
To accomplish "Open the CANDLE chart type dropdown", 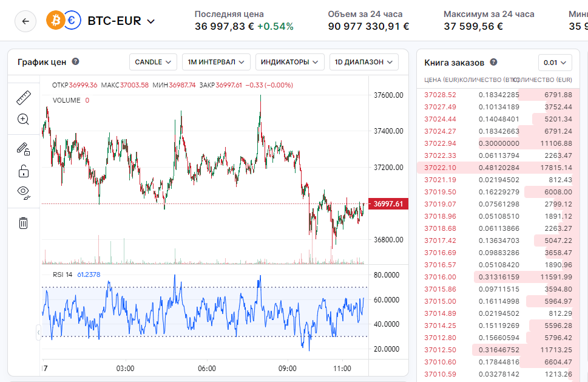I will coord(153,62).
